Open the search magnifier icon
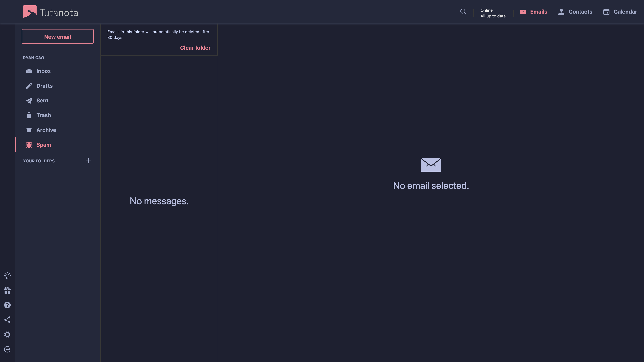The width and height of the screenshot is (644, 362). [x=463, y=12]
